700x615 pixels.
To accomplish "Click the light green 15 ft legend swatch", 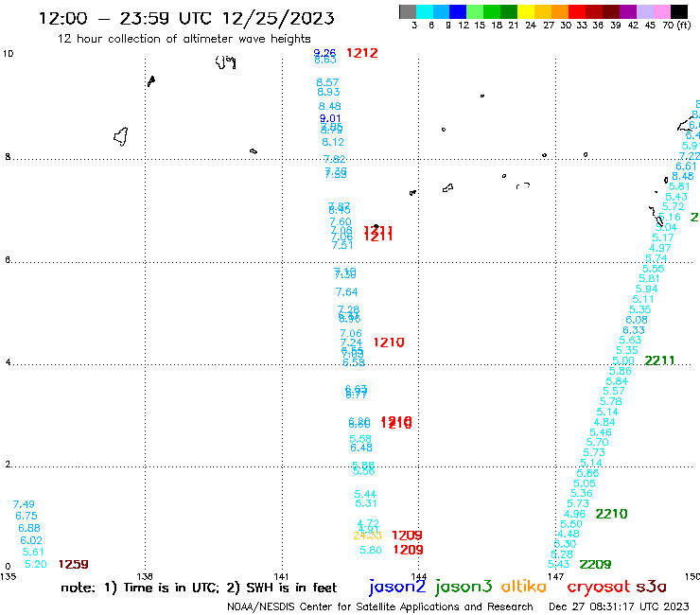I will (x=475, y=11).
